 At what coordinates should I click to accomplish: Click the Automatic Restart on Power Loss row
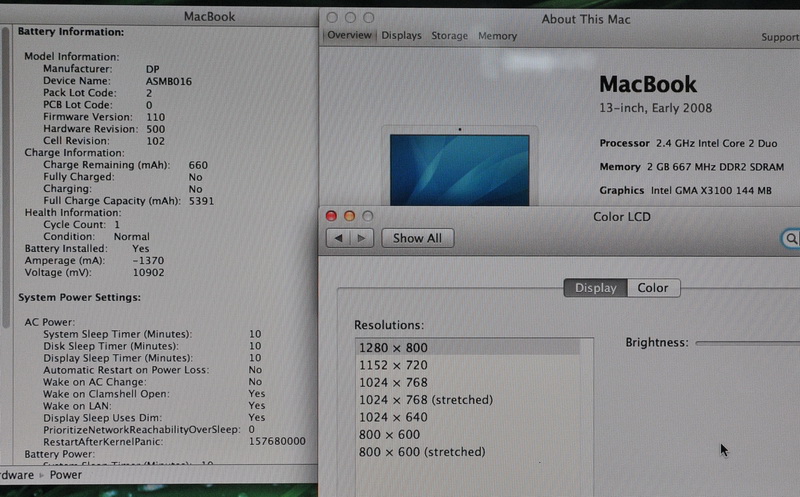coord(153,370)
